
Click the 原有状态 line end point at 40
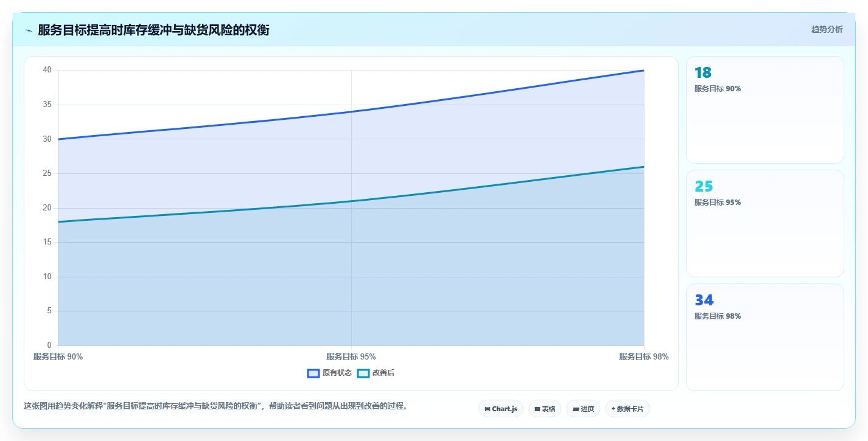tap(643, 71)
